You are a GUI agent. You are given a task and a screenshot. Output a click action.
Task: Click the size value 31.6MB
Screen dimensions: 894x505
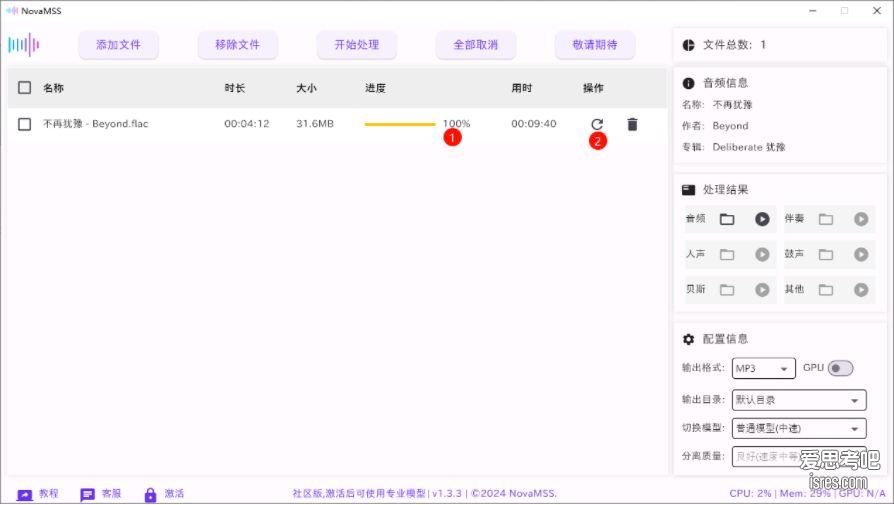click(x=315, y=124)
